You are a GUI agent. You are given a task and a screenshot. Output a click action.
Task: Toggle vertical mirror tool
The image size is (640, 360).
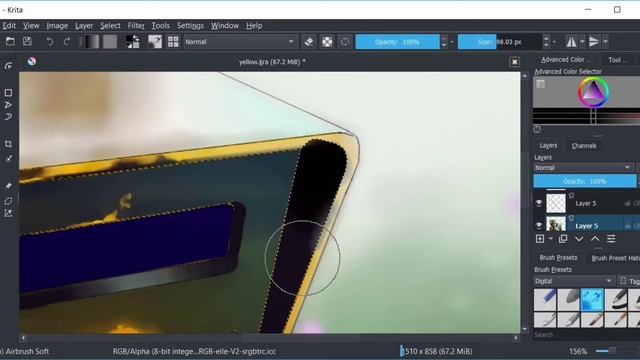594,42
